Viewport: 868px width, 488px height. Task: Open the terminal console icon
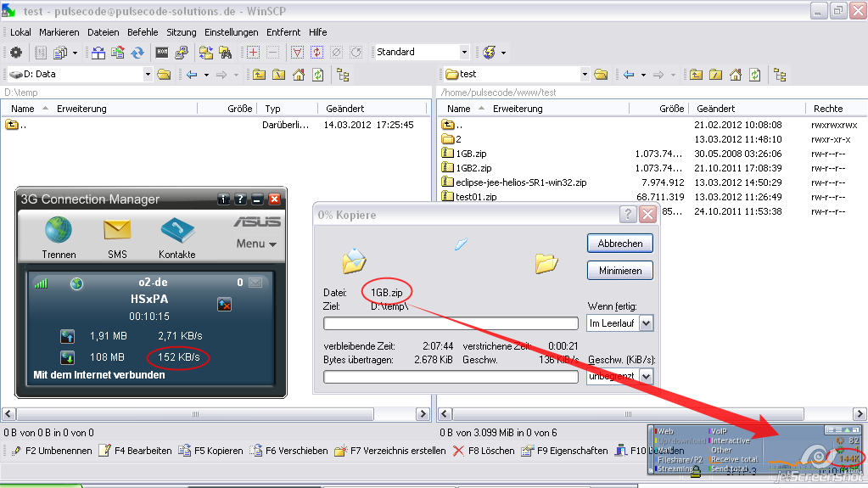click(x=162, y=52)
